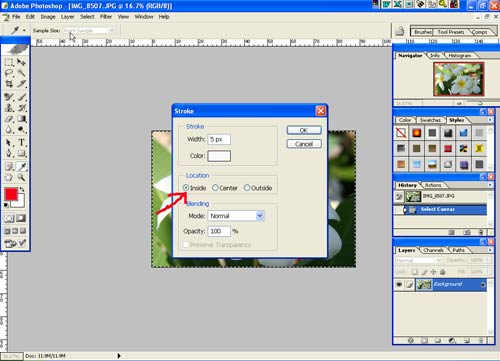Viewport: 500px width, 361px height.
Task: Open the File Browser from options bar
Action: (x=399, y=31)
